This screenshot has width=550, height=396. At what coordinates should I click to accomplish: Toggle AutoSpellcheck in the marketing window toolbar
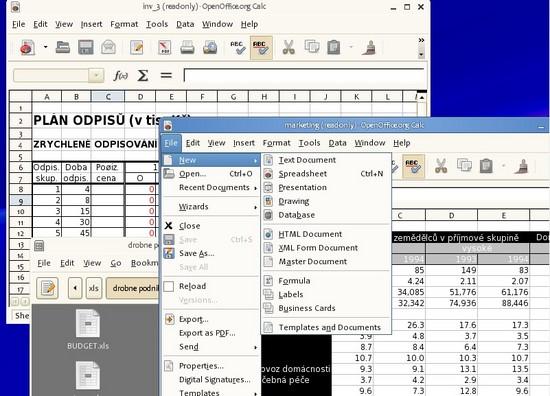coord(414,166)
